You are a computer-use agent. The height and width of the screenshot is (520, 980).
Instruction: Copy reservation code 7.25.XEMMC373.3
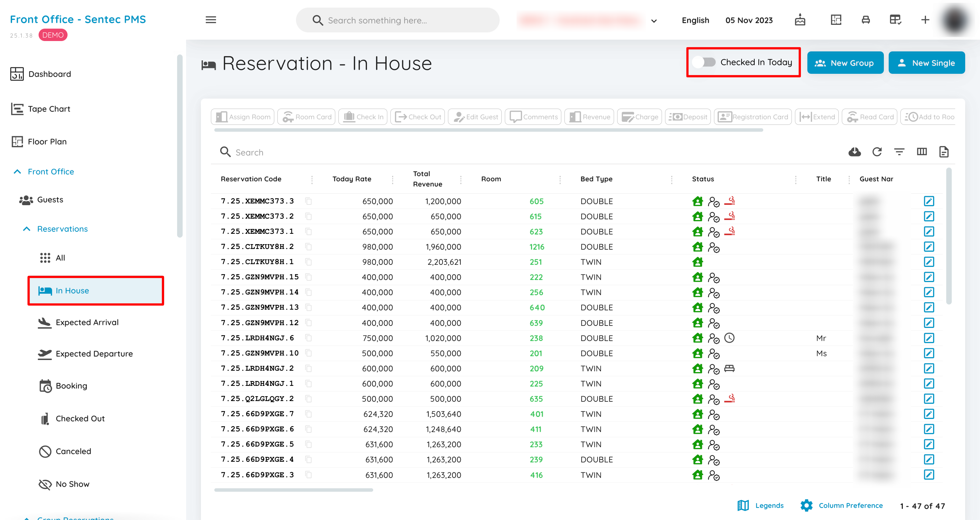coord(308,201)
